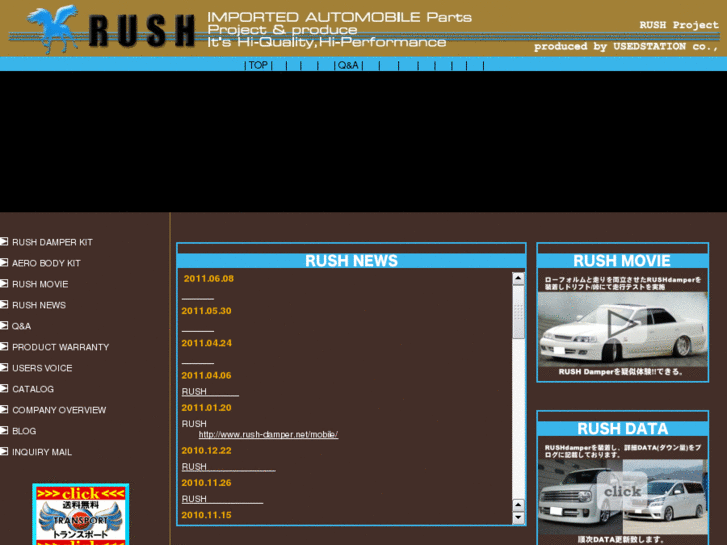The height and width of the screenshot is (545, 727).
Task: Click arrow icon beside AERO BODY KIT
Action: pyautogui.click(x=4, y=263)
